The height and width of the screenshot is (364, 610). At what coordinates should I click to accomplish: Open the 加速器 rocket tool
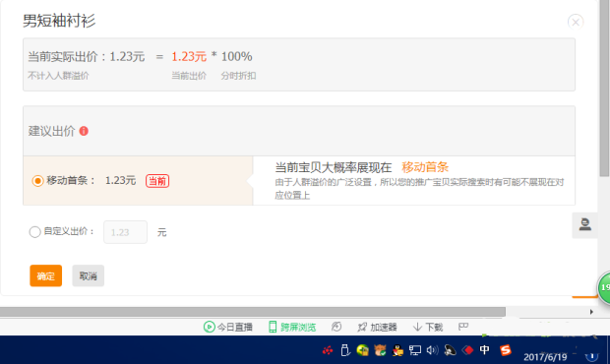pos(377,327)
